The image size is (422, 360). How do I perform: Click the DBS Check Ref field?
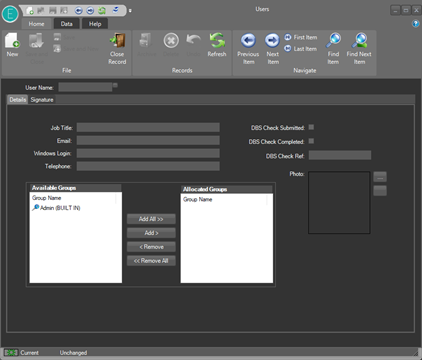tap(340, 155)
